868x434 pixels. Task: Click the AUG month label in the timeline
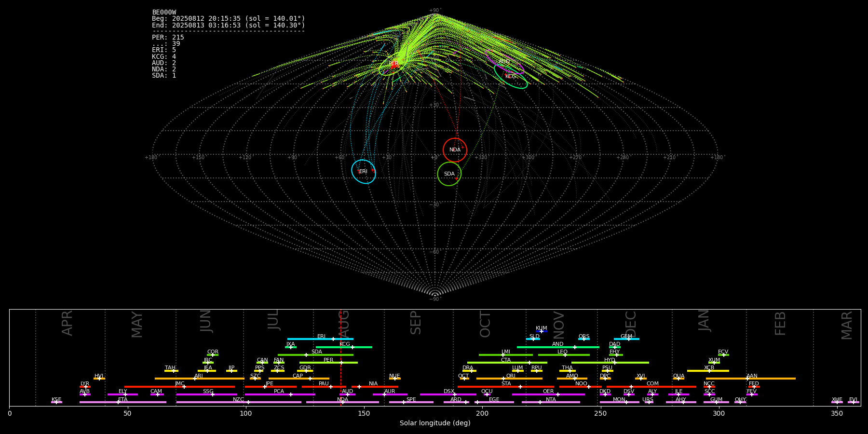[x=344, y=323]
